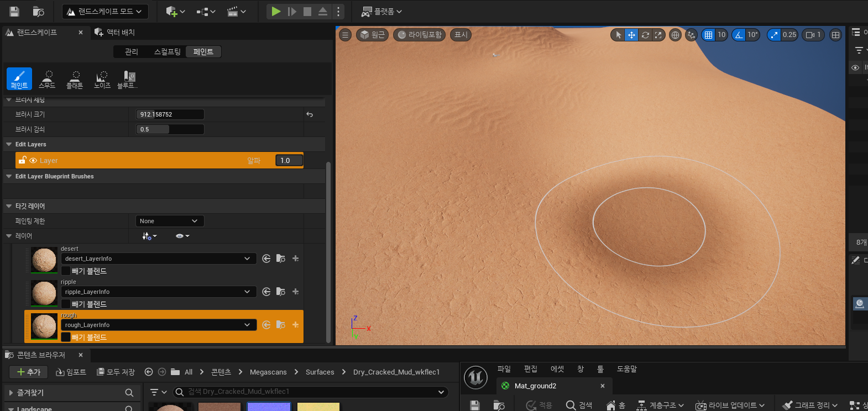Click the Layer alpha value 1.0
This screenshot has width=868, height=411.
[289, 160]
